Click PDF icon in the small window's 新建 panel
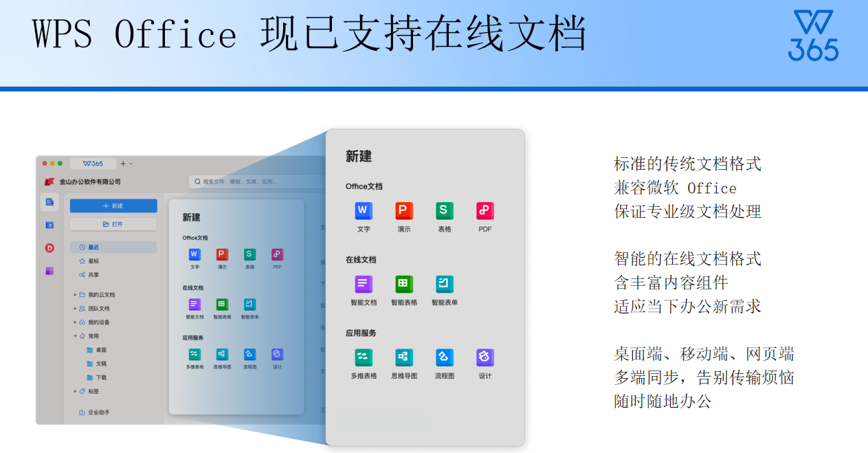The width and height of the screenshot is (868, 453). click(x=278, y=254)
